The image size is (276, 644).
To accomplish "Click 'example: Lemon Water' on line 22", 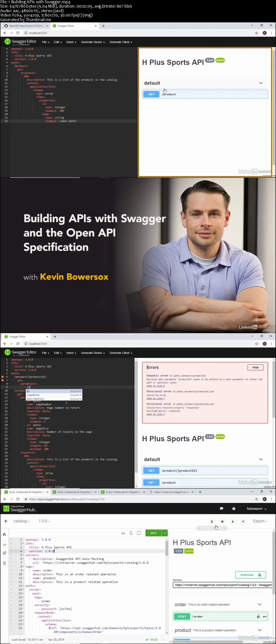I will (61, 121).
